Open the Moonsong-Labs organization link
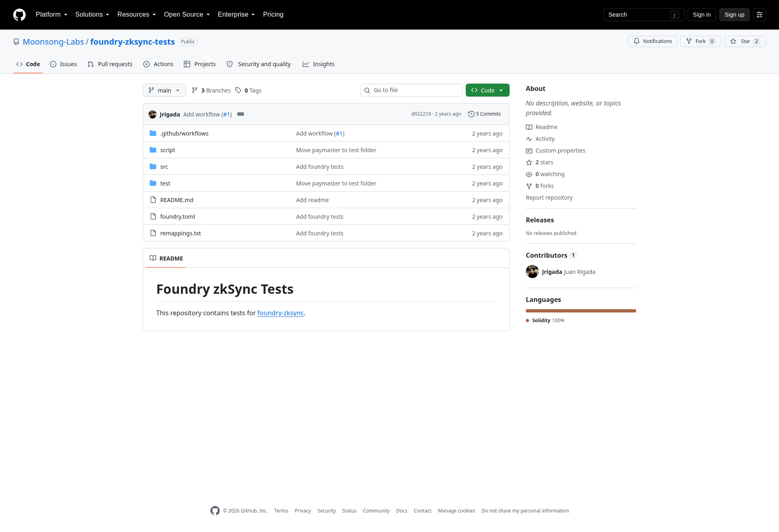The image size is (779, 532). 53,42
